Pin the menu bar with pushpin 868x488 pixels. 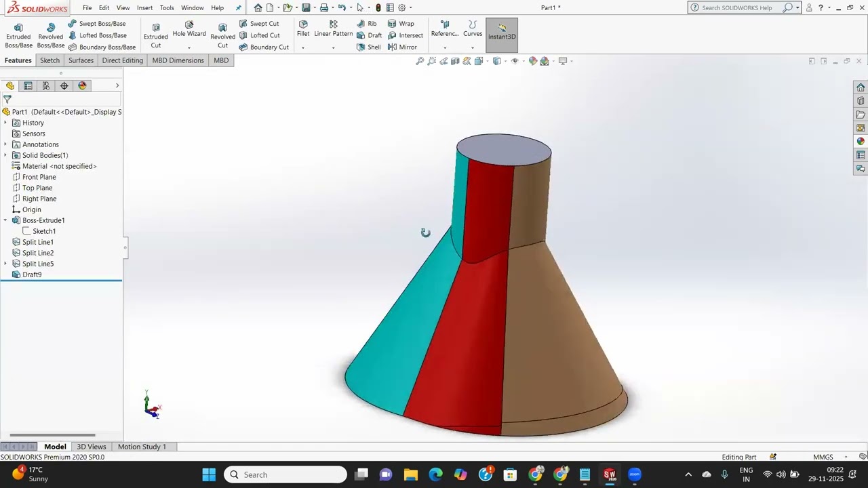click(238, 8)
